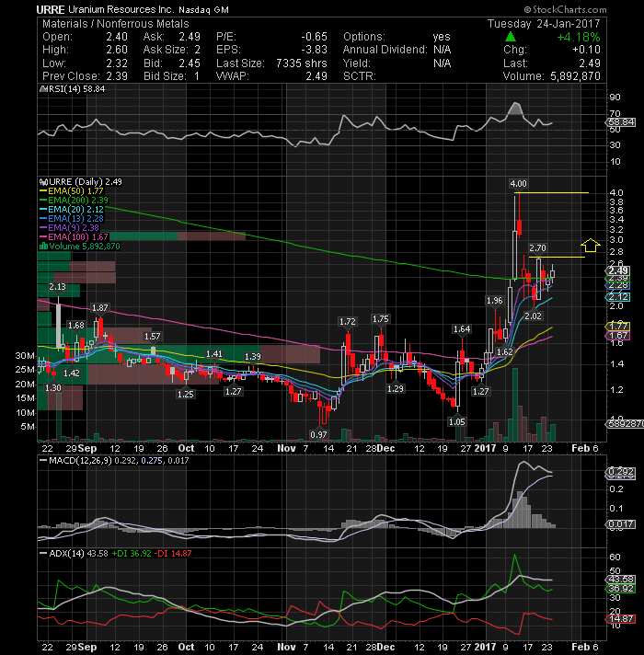Select the 'Volume 5,892,870' legend entry
Image resolution: width=644 pixels, height=655 pixels.
85,246
